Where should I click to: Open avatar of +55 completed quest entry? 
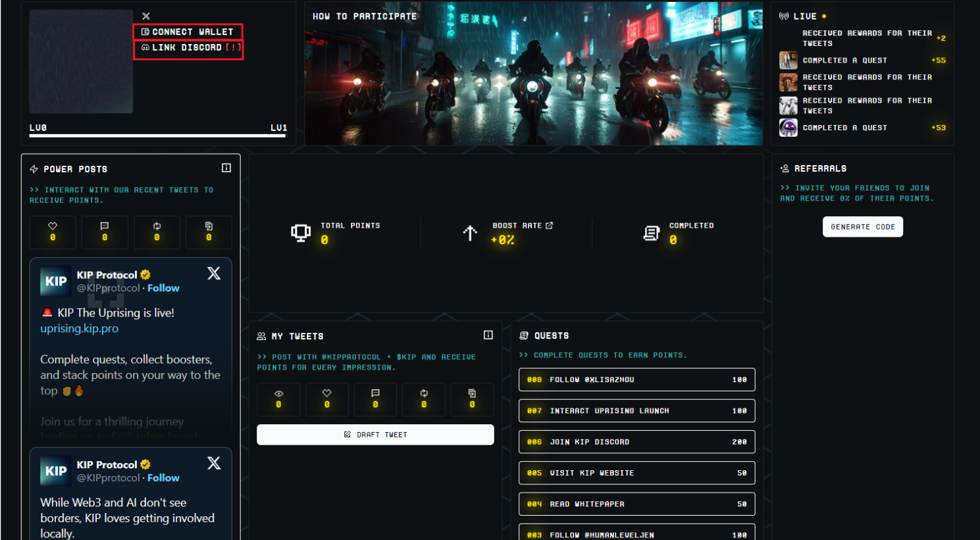788,61
